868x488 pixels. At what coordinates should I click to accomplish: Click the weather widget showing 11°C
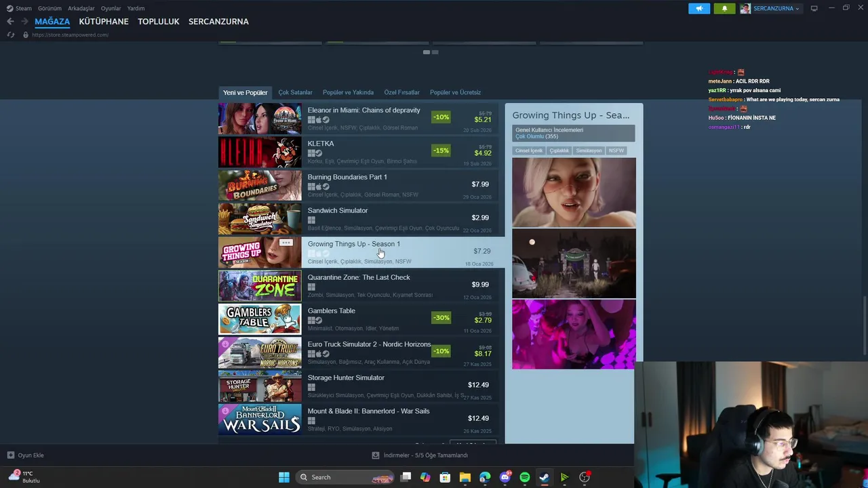pyautogui.click(x=24, y=476)
